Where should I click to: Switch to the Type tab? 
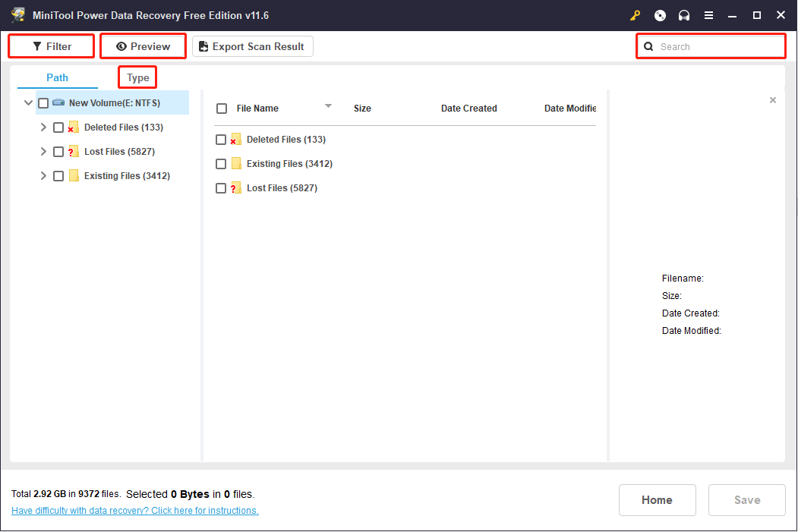(x=138, y=77)
